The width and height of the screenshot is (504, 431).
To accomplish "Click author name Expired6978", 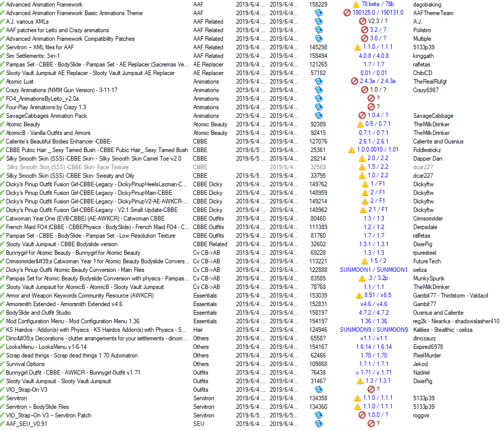I will tap(428, 347).
